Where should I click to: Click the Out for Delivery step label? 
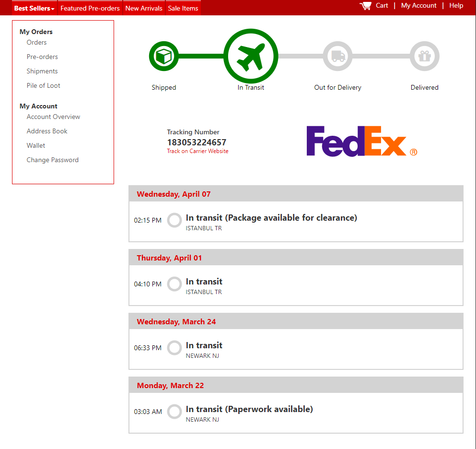[x=337, y=87]
